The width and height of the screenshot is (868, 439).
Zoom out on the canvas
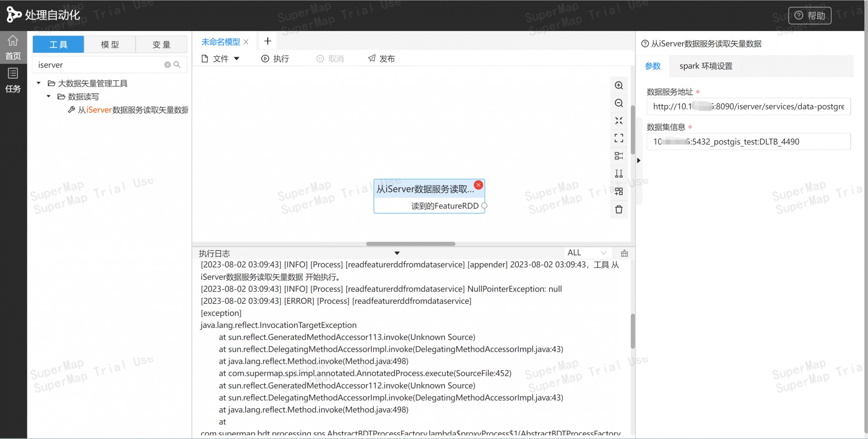pyautogui.click(x=619, y=103)
